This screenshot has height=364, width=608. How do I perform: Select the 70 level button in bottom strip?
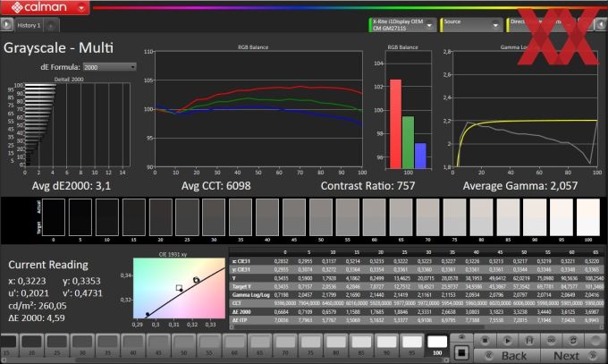tap(285, 345)
